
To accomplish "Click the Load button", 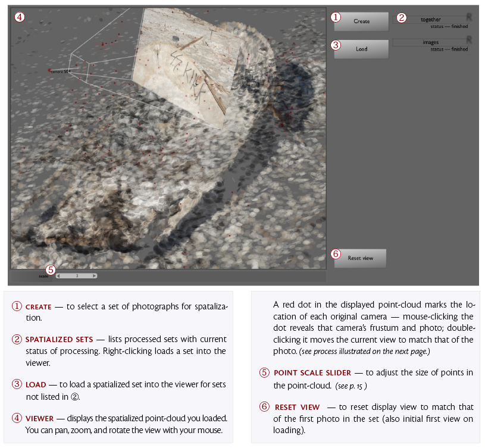I will click(361, 49).
